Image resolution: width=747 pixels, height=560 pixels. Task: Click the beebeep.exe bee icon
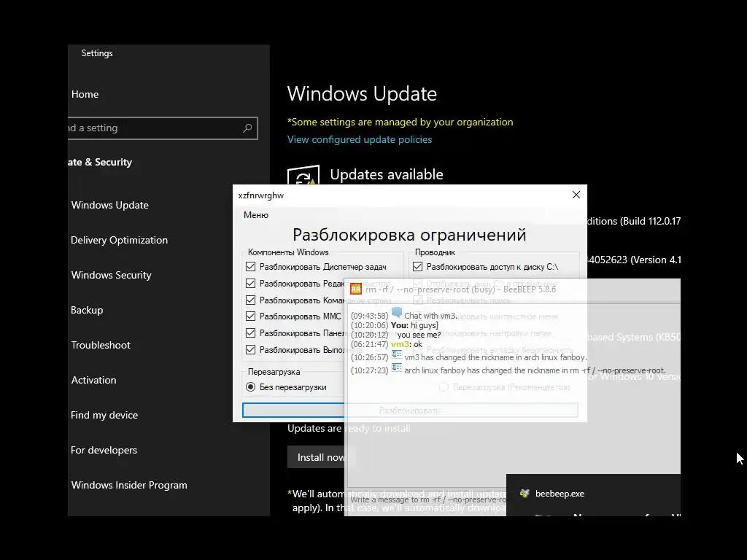point(525,494)
